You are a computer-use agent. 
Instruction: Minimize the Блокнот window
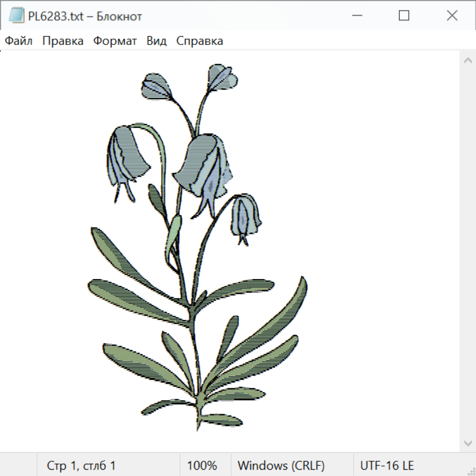pos(356,16)
